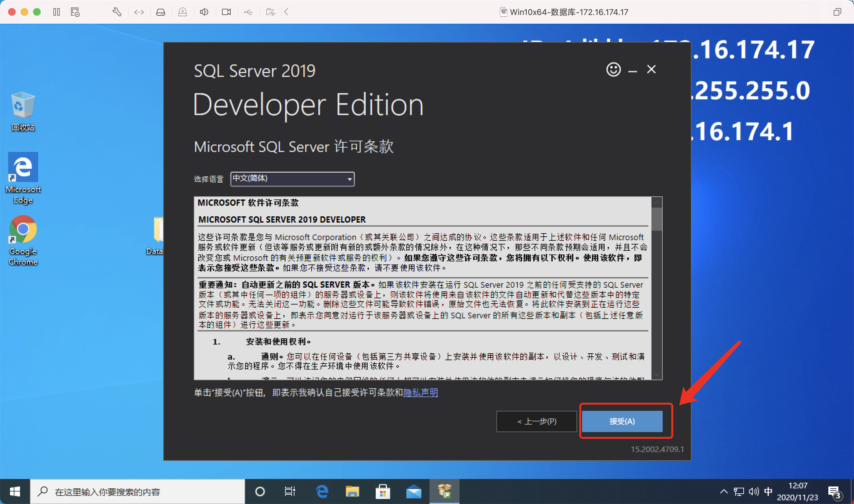Open virtual machine settings with the wrench icon
Image resolution: width=854 pixels, height=504 pixels.
pyautogui.click(x=117, y=12)
